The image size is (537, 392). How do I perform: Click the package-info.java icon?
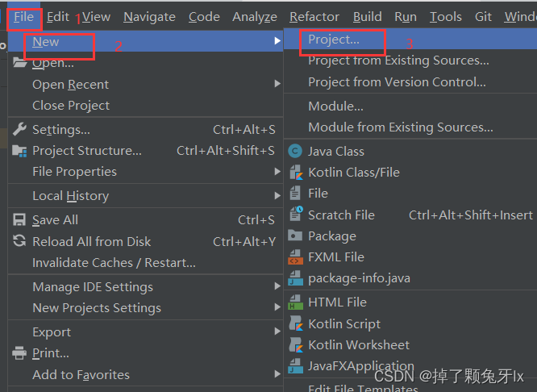(296, 278)
